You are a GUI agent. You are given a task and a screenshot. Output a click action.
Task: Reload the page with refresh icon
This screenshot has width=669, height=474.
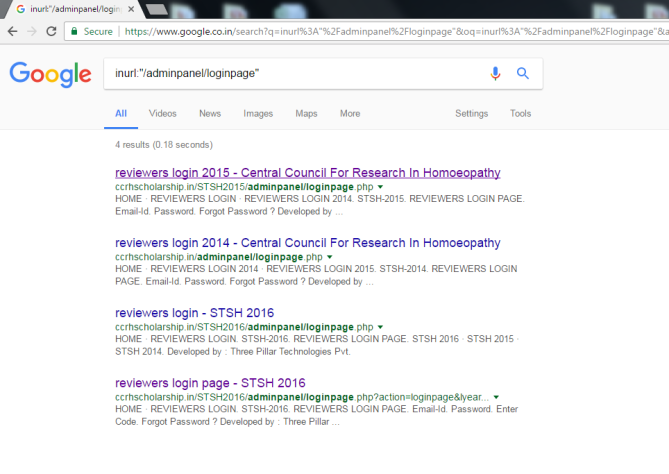[51, 31]
